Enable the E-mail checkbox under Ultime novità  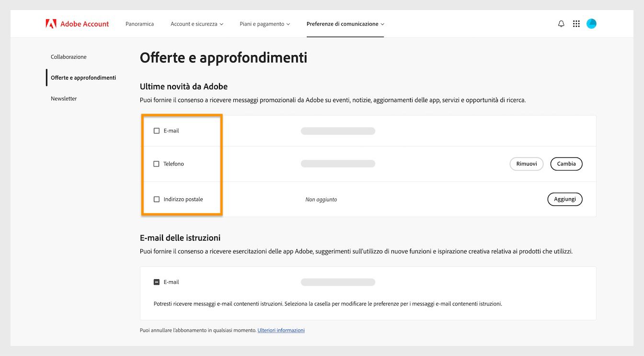(156, 130)
